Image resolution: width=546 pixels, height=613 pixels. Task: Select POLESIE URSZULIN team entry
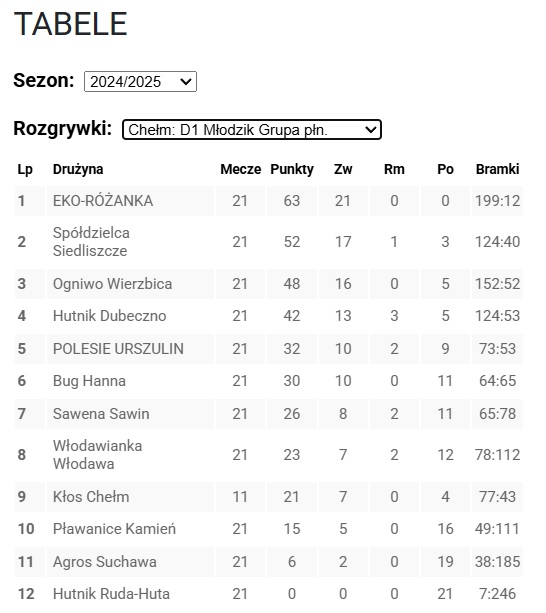118,349
